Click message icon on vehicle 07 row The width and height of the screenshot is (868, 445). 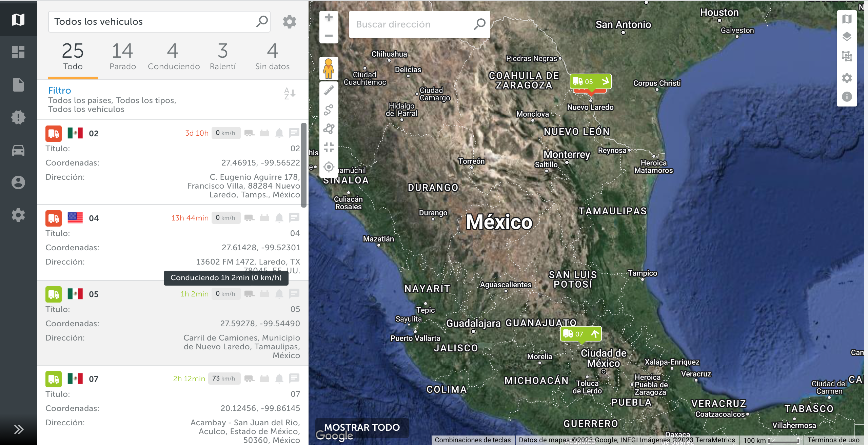click(x=294, y=378)
